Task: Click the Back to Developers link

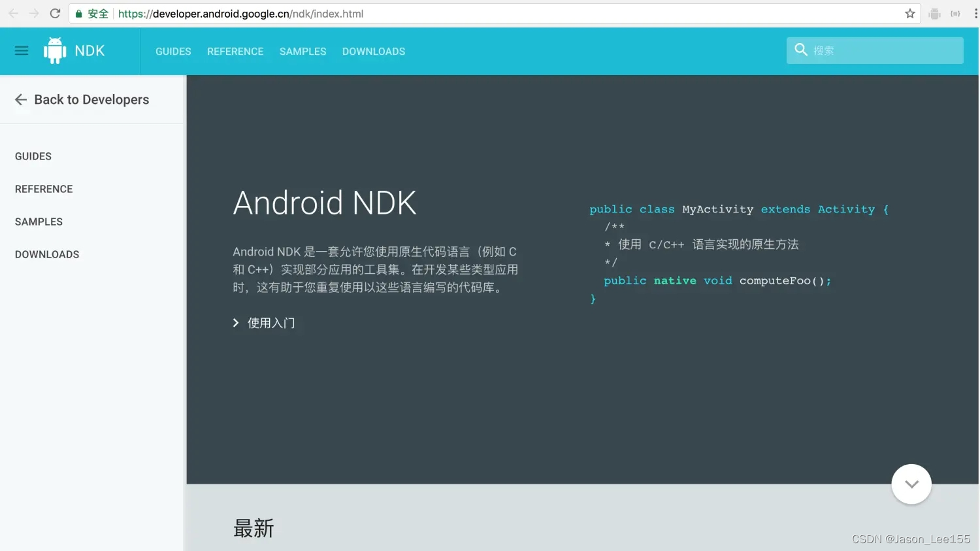Action: 91,99
